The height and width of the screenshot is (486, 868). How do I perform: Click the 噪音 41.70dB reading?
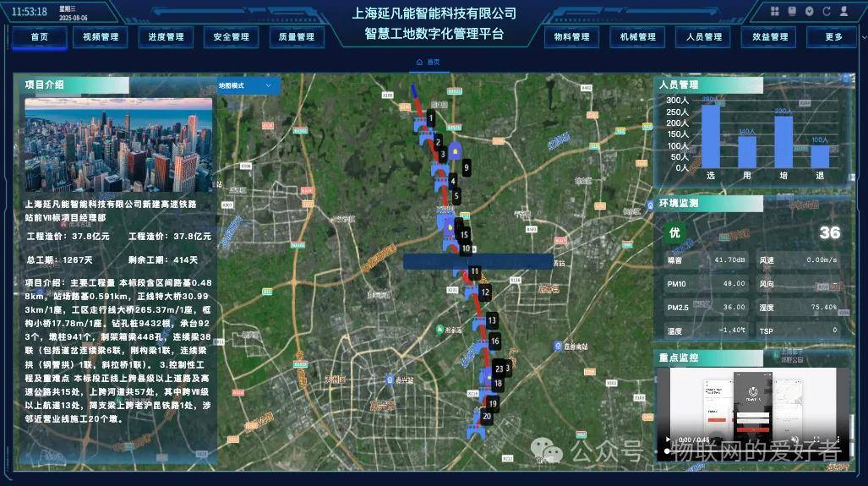[707, 259]
